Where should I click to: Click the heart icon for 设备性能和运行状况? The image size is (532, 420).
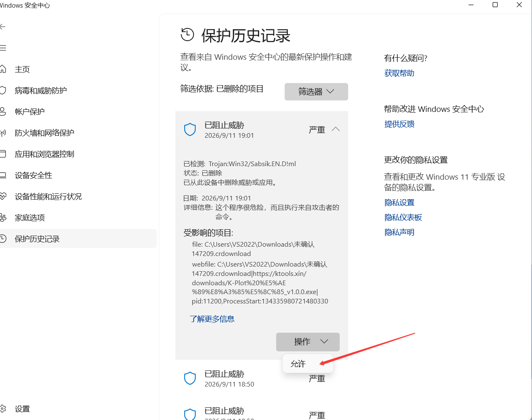[x=3, y=196]
